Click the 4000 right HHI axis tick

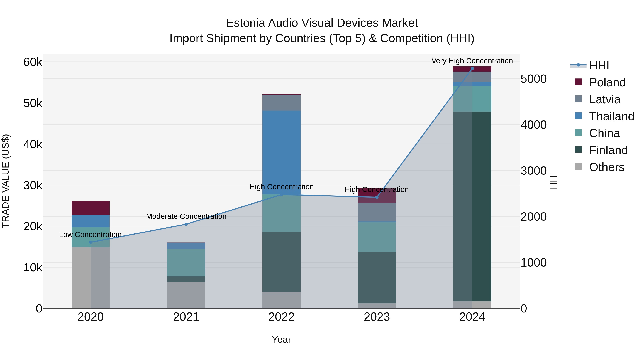click(x=533, y=125)
